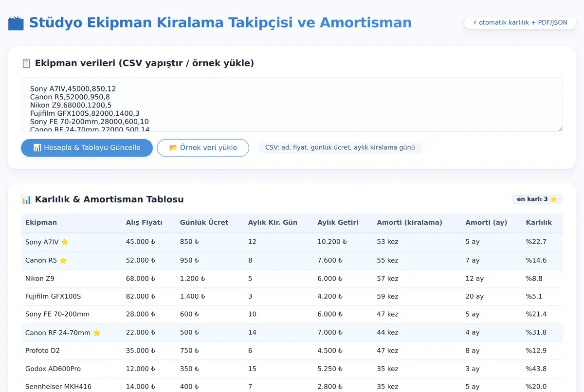Click the Günlük Ücret column header
The height and width of the screenshot is (392, 584).
point(204,223)
